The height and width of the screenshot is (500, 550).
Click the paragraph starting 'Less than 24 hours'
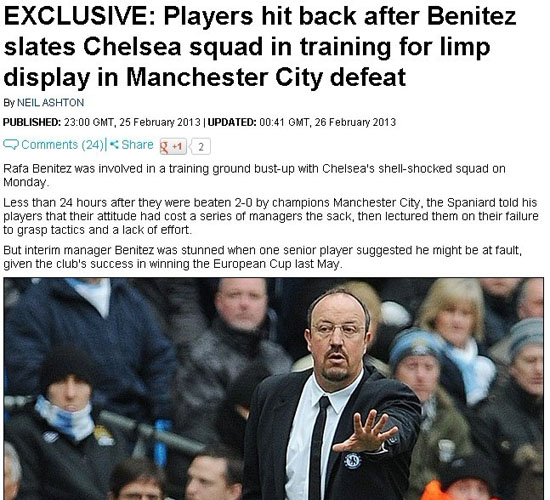(x=271, y=216)
